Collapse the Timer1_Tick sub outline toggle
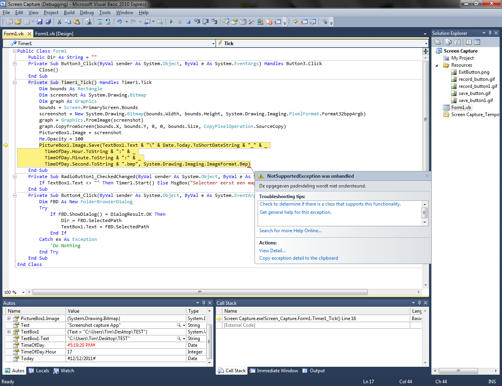Screen dimensions: 502x386 coord(15,82)
